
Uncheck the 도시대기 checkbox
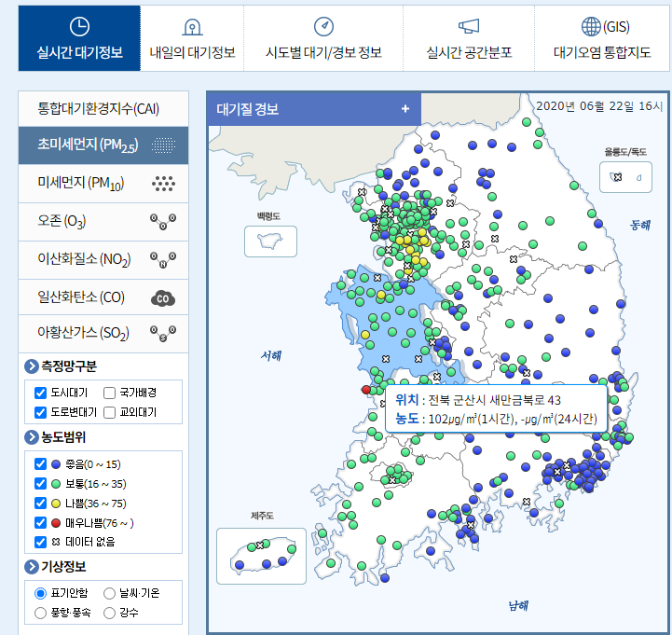[x=40, y=393]
